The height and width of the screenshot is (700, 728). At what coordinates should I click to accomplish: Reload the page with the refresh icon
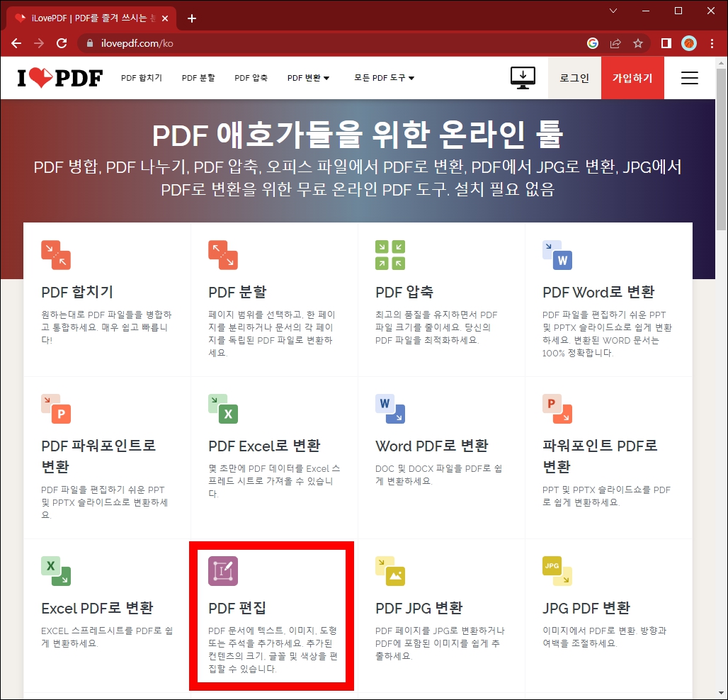(x=61, y=43)
